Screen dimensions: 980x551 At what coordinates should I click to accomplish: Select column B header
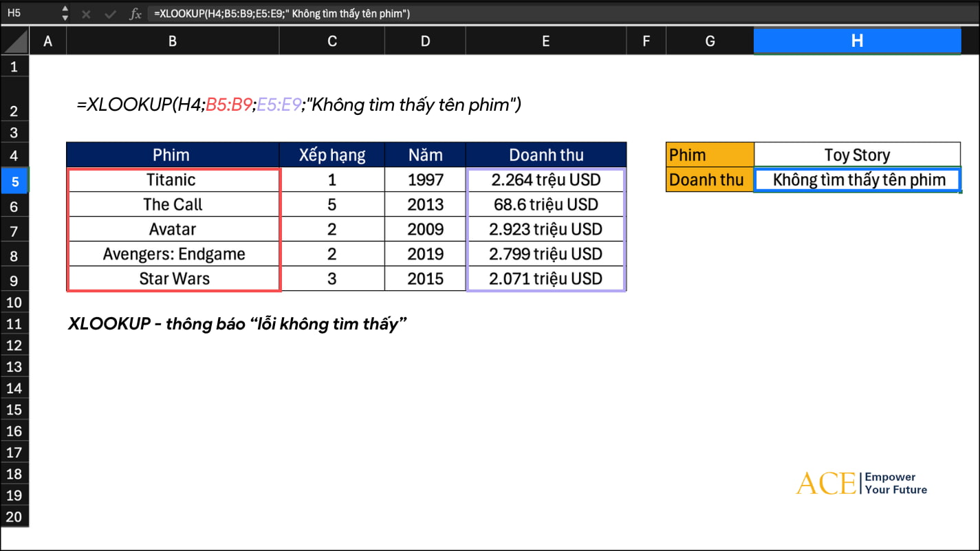[173, 41]
